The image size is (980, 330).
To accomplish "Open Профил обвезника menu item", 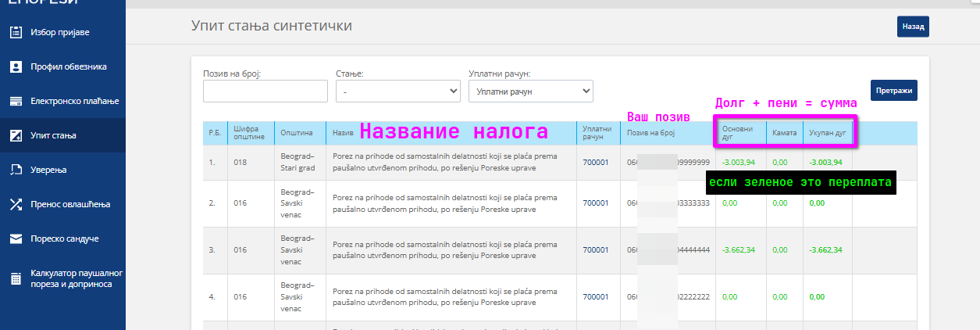I will (68, 66).
